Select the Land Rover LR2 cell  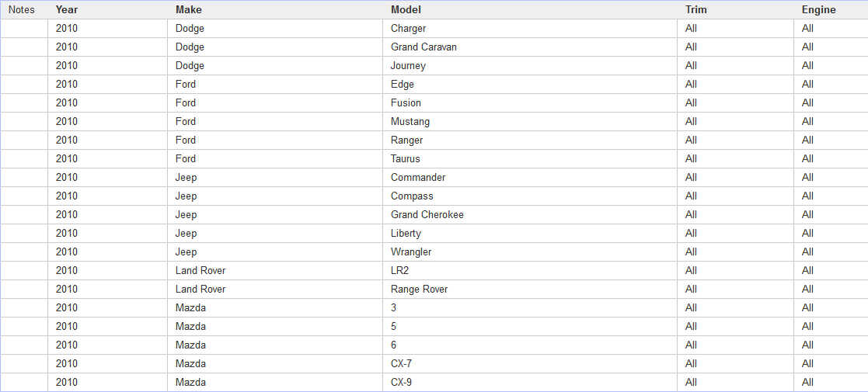tap(530, 271)
